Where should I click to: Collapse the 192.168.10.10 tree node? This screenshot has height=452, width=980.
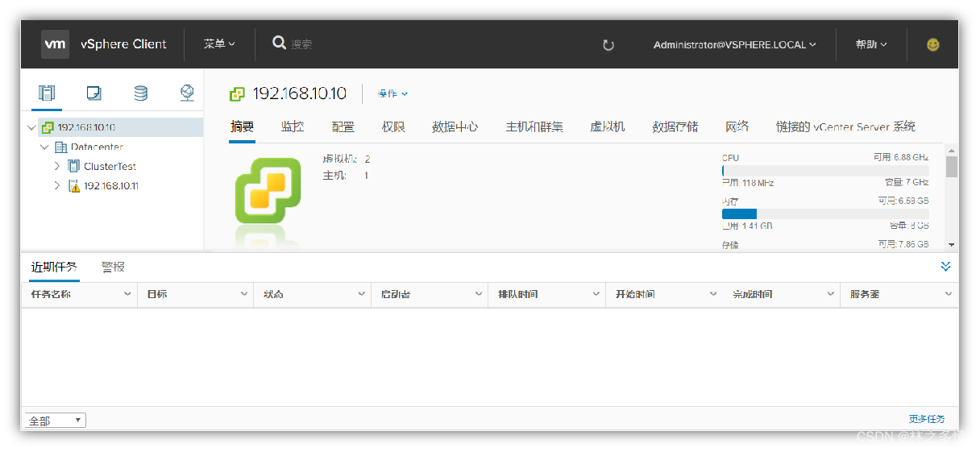point(31,127)
